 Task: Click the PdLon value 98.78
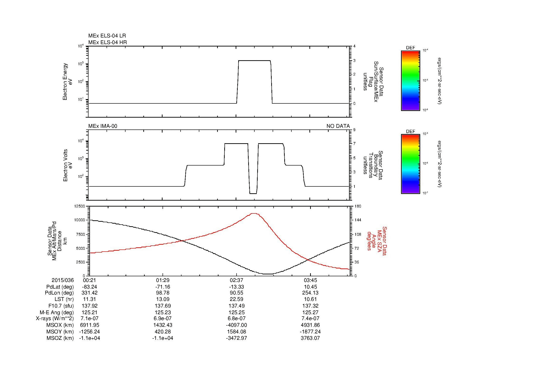[x=163, y=293]
